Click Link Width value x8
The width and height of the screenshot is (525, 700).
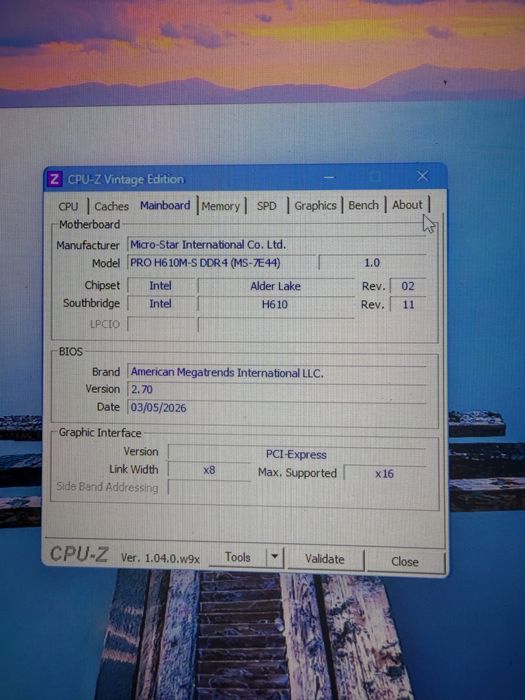[x=209, y=471]
